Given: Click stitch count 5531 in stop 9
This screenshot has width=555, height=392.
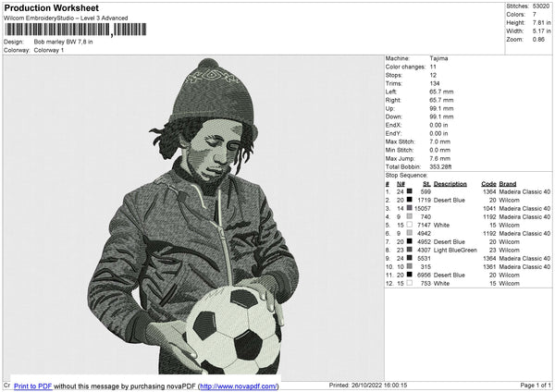Looking at the screenshot, I should pyautogui.click(x=424, y=258).
